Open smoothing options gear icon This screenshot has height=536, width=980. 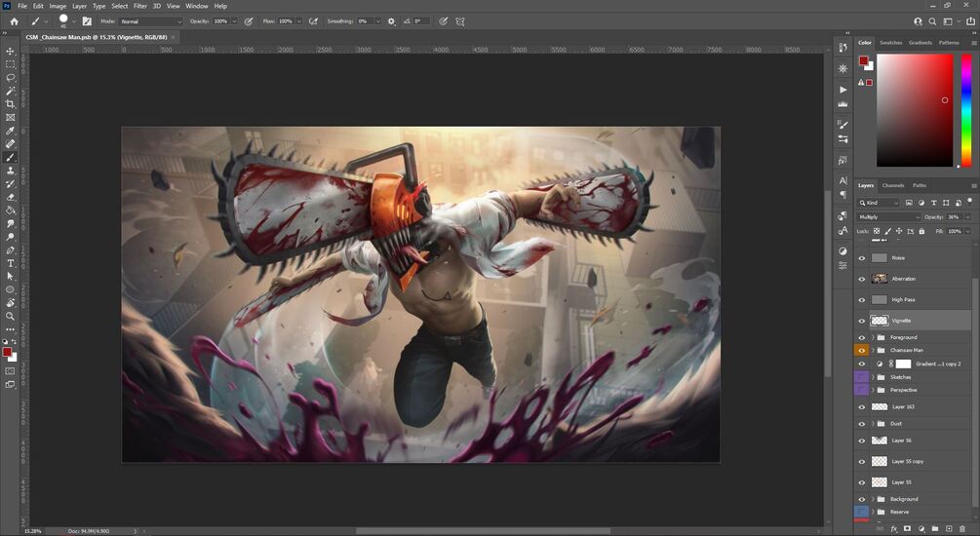click(x=391, y=21)
